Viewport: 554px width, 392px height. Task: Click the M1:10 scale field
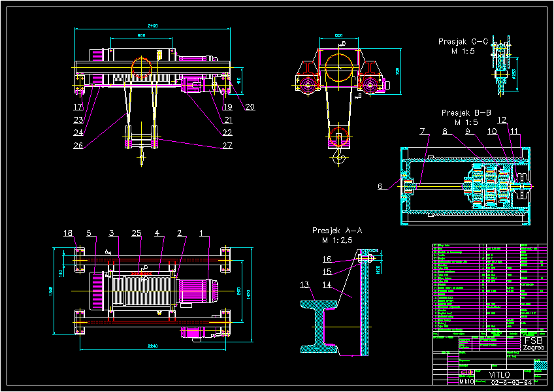point(467,382)
